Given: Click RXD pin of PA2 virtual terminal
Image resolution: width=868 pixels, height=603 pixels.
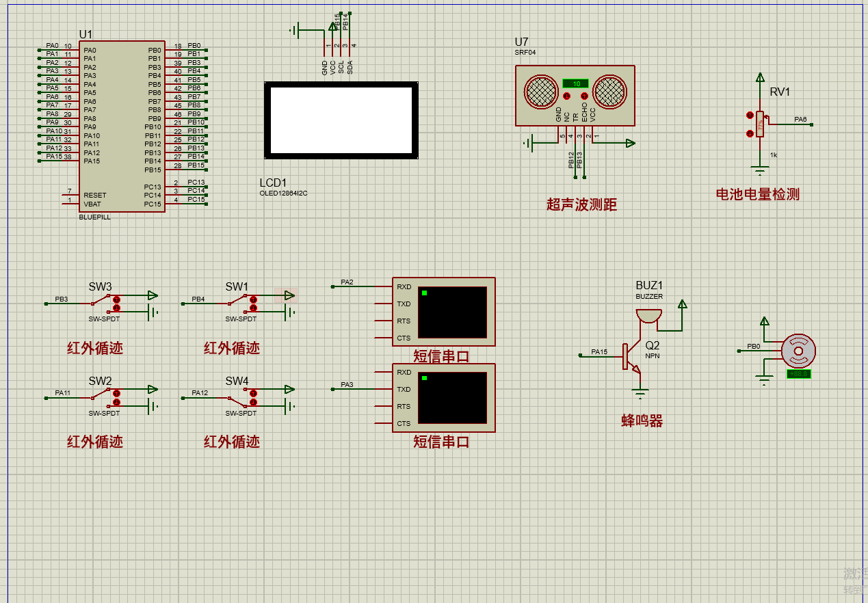Looking at the screenshot, I should 404,287.
